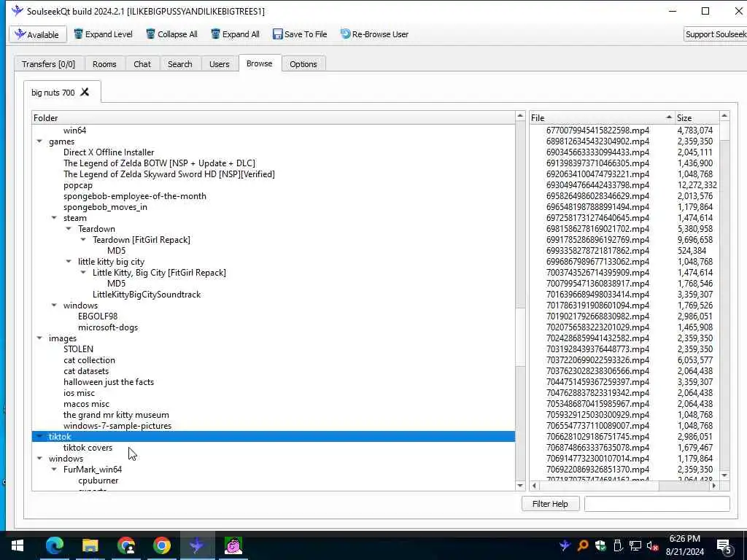Click the taskbar clock showing 6:26 PM
This screenshot has height=560, width=747.
(x=684, y=545)
